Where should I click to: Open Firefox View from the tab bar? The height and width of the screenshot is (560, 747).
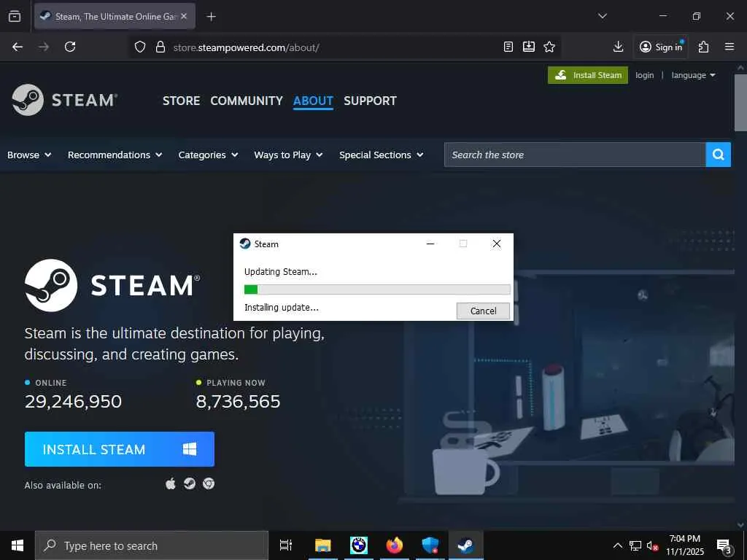pos(15,16)
